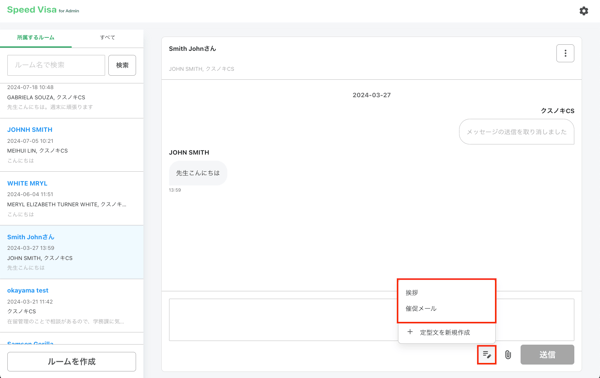Click the paperclip attachment icon
Screen dimensions: 600x378
(x=508, y=355)
